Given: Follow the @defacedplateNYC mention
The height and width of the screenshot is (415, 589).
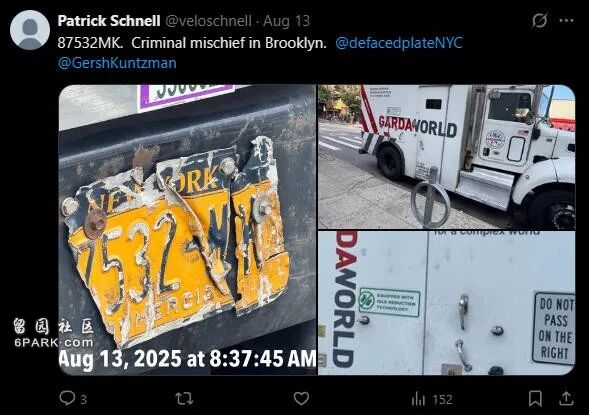Looking at the screenshot, I should [x=399, y=43].
